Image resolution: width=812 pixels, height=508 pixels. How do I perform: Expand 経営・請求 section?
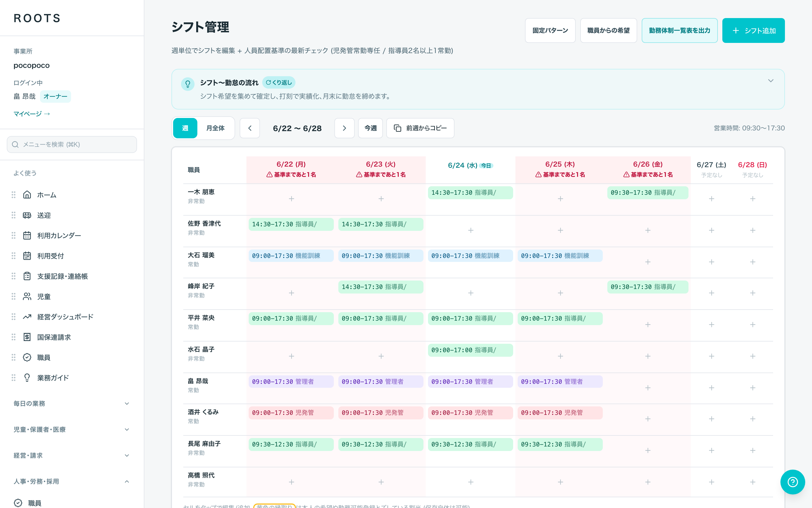(x=72, y=456)
